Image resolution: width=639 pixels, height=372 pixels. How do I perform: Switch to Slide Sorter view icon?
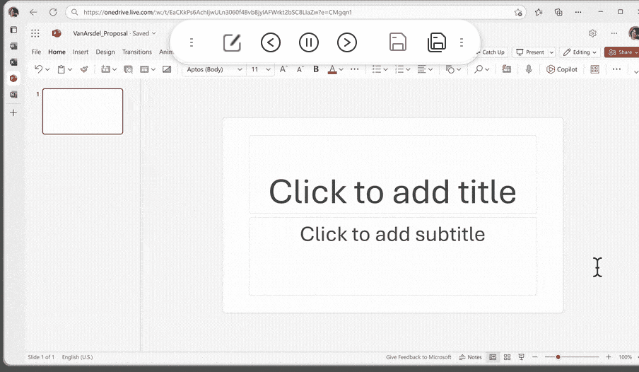click(x=507, y=357)
